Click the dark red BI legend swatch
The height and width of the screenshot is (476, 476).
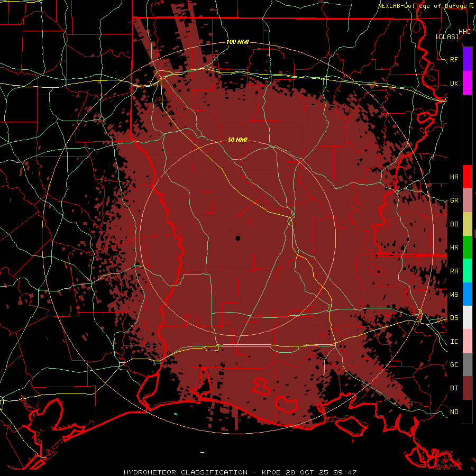[x=467, y=388]
